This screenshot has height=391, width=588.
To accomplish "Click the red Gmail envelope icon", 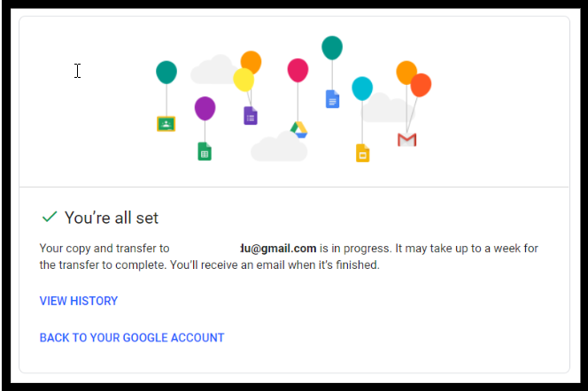I will pyautogui.click(x=406, y=140).
